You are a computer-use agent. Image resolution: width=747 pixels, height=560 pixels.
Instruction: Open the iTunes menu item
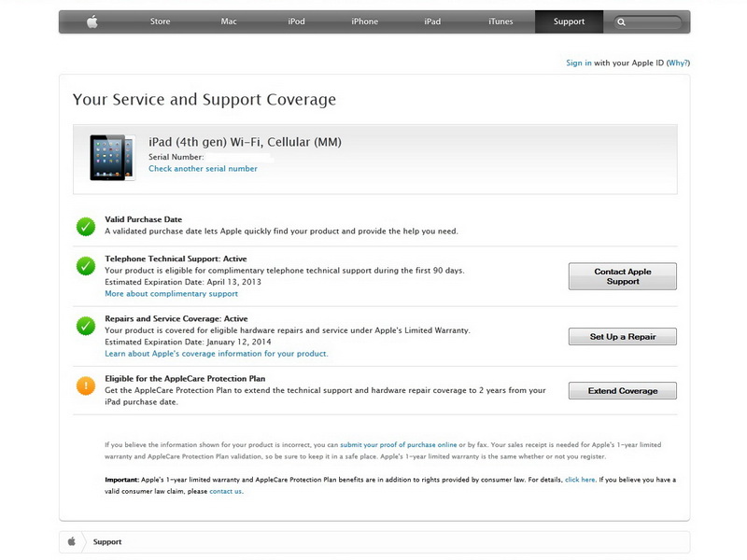point(500,21)
